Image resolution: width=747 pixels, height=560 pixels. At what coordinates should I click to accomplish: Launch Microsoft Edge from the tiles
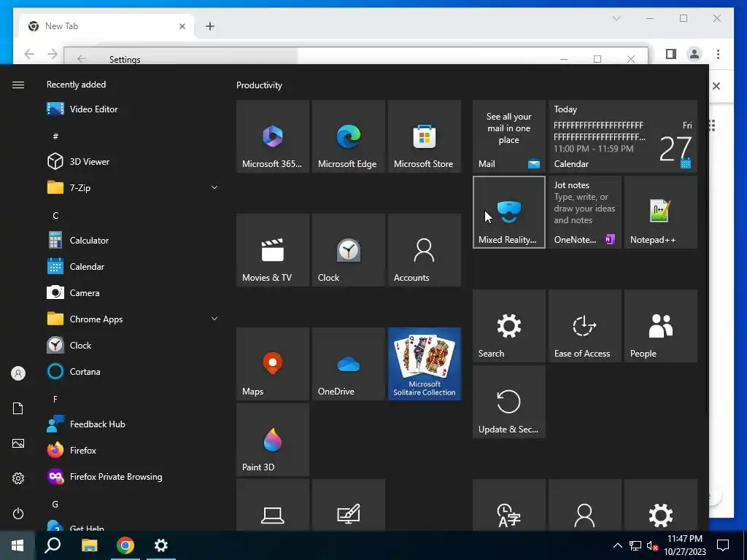(348, 136)
